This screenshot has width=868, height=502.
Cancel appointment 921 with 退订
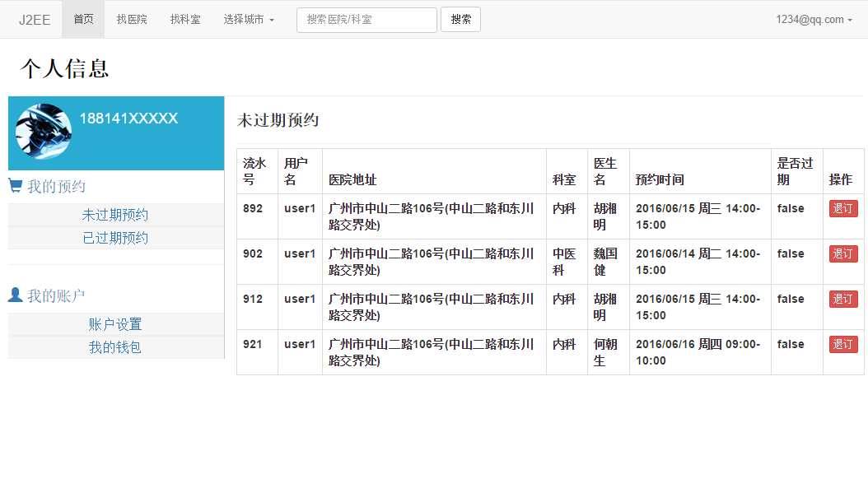(x=842, y=344)
